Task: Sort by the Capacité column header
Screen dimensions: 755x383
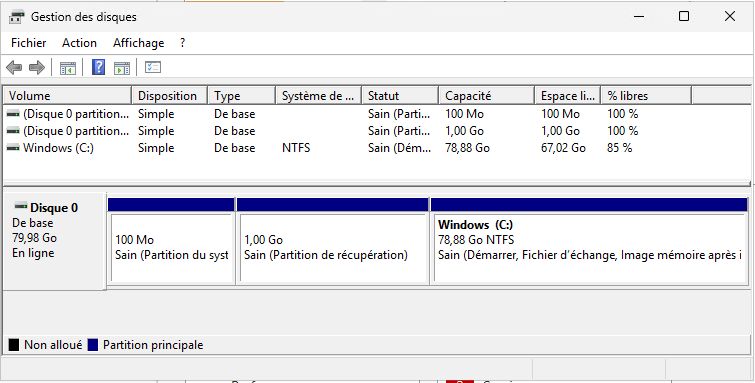Action: click(x=487, y=96)
